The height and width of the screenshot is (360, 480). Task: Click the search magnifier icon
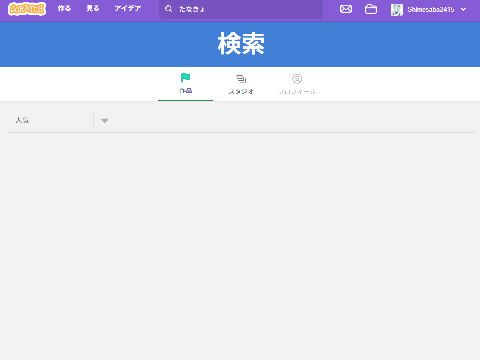[169, 9]
